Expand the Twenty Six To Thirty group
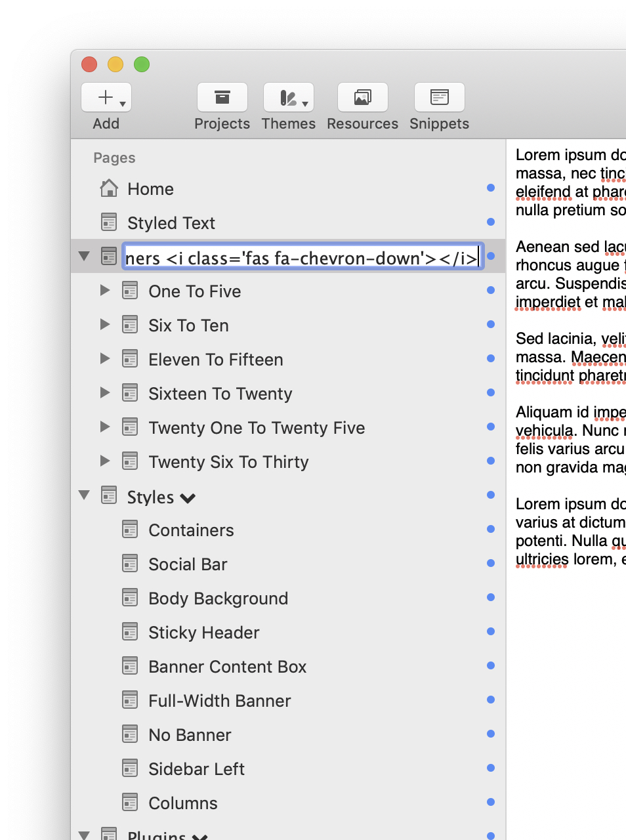This screenshot has height=840, width=626. pyautogui.click(x=105, y=461)
